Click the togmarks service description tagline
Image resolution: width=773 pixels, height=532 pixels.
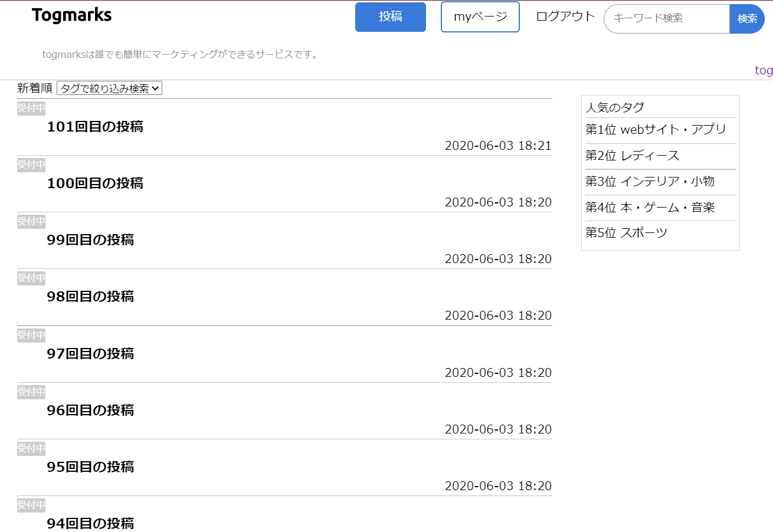tap(181, 55)
